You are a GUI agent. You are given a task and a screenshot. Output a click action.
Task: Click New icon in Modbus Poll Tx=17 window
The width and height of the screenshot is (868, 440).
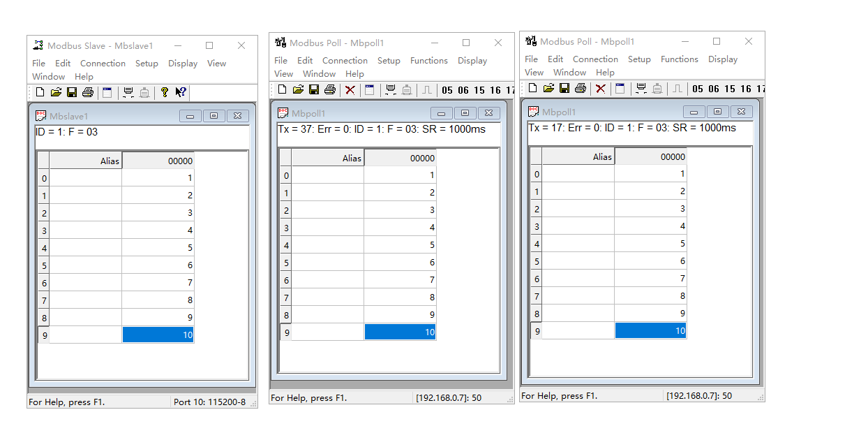(x=532, y=88)
